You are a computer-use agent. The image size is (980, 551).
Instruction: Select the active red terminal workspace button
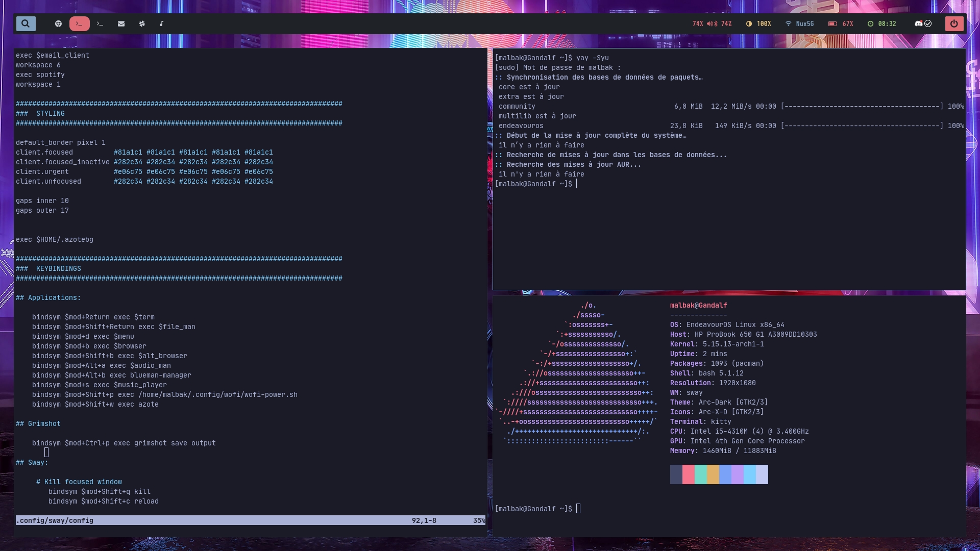pos(79,23)
